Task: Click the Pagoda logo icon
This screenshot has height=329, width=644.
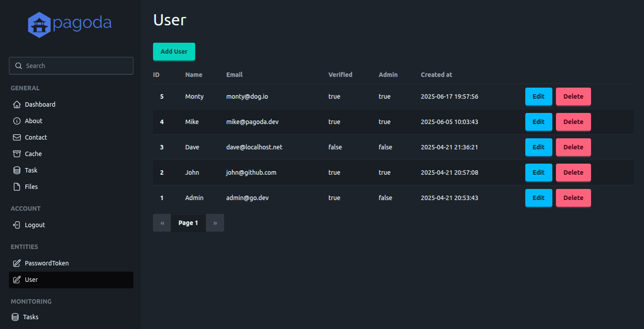Action: tap(40, 24)
